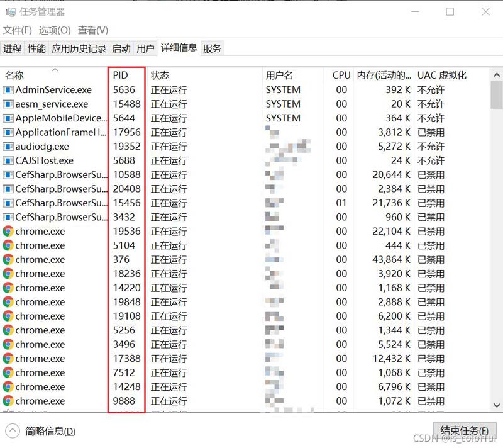Click the Chrome icon for PID 9888
Viewport: 503px width, 448px height.
pyautogui.click(x=8, y=401)
